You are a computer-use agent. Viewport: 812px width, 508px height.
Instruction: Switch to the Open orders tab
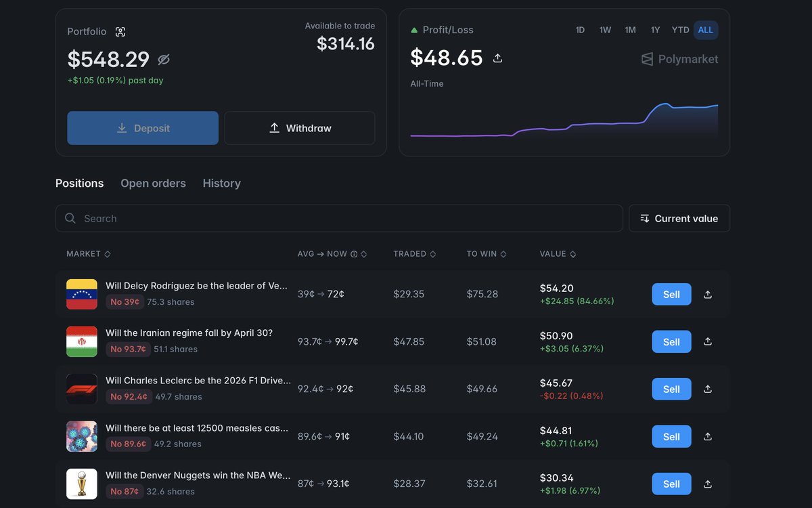(x=153, y=183)
